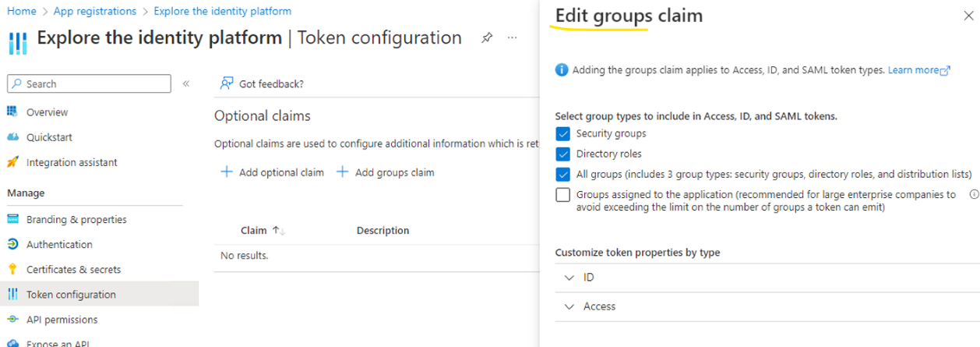Expand the Access token properties section
The image size is (980, 347).
(569, 306)
